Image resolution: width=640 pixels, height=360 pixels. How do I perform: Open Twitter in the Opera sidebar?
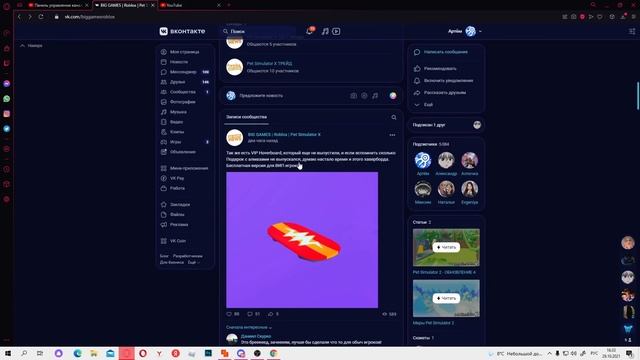tap(7, 129)
